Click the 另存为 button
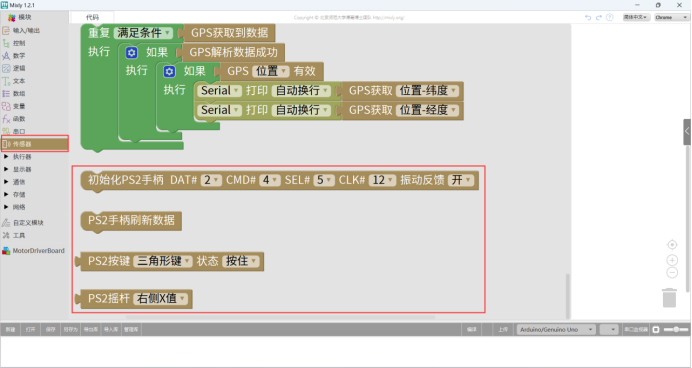The image size is (692, 368). (x=71, y=330)
